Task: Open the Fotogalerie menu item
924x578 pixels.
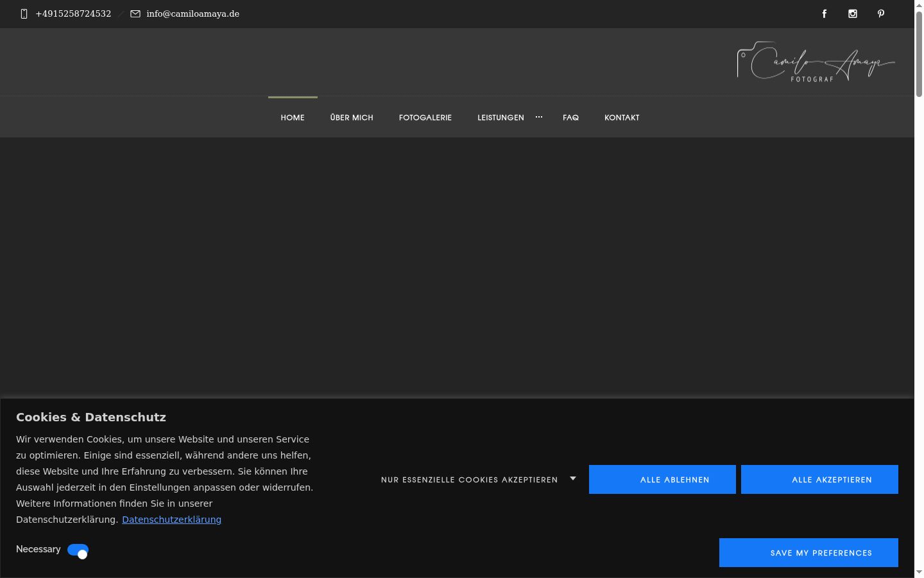Action: tap(425, 118)
